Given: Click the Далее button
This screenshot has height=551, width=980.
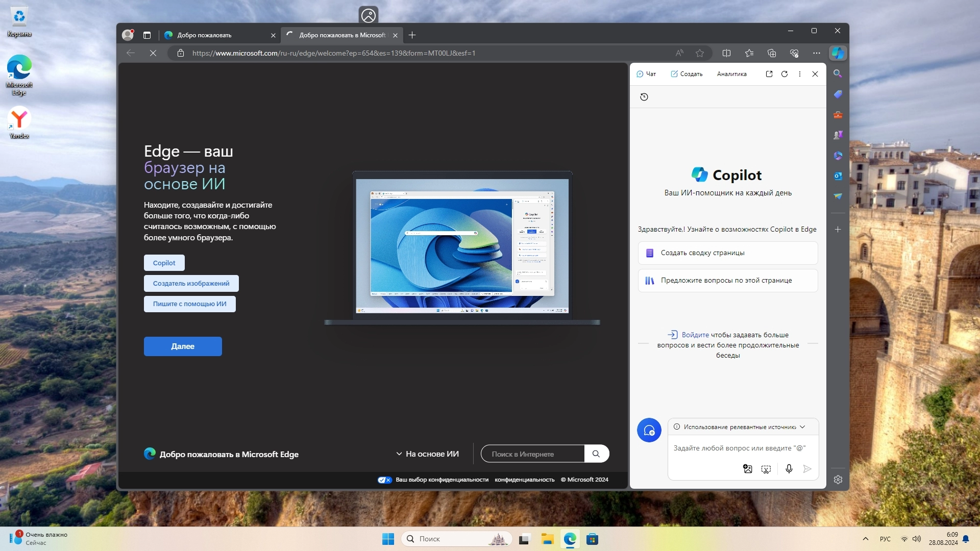Looking at the screenshot, I should click(x=183, y=346).
